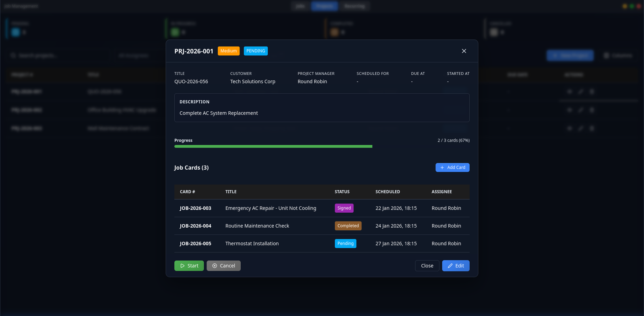The image size is (644, 316).
Task: Sort by the SCHEDULED column header
Action: (x=388, y=192)
